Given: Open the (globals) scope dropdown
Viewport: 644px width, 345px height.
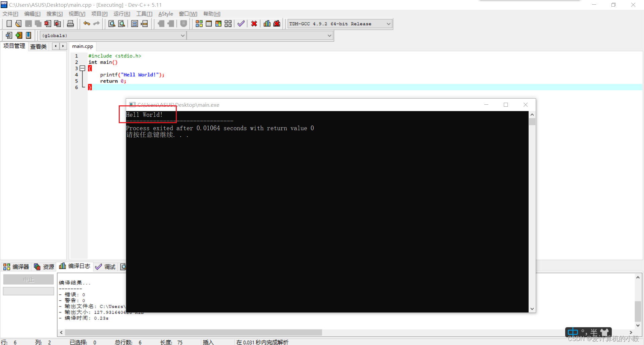Looking at the screenshot, I should 113,35.
